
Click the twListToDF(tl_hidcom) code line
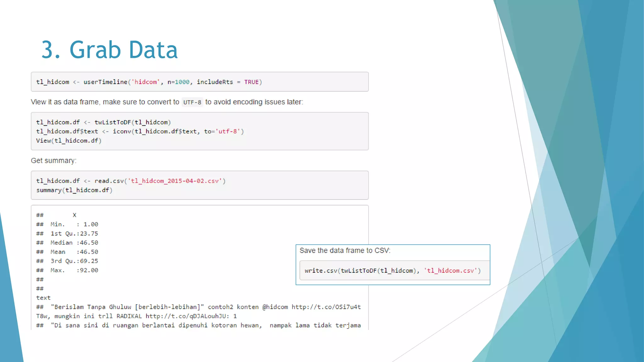(x=103, y=122)
